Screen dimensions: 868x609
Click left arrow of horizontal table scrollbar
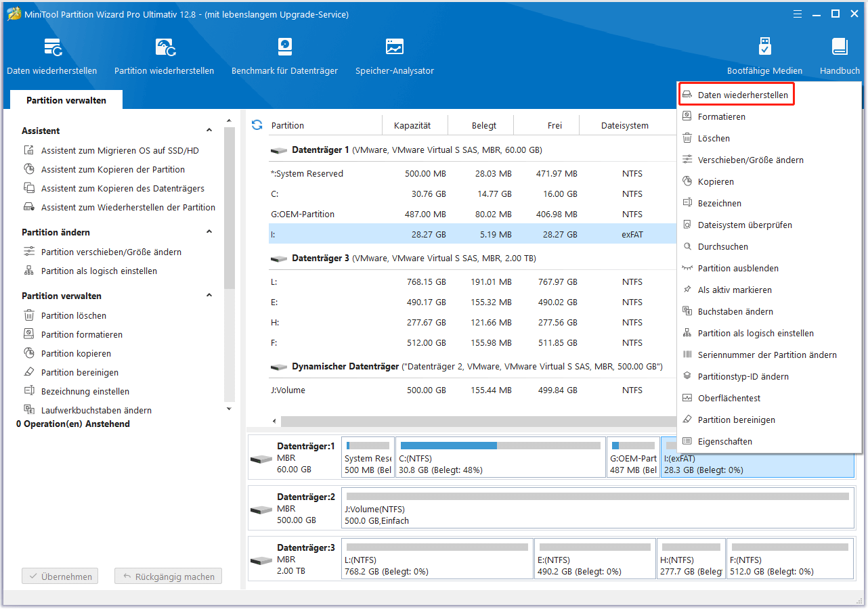(x=274, y=421)
